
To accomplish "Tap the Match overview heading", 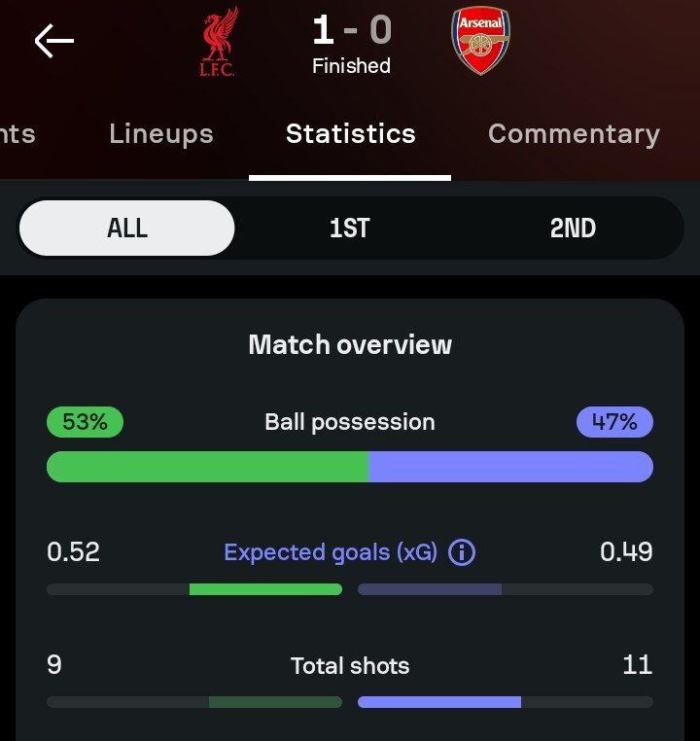I will (x=350, y=344).
